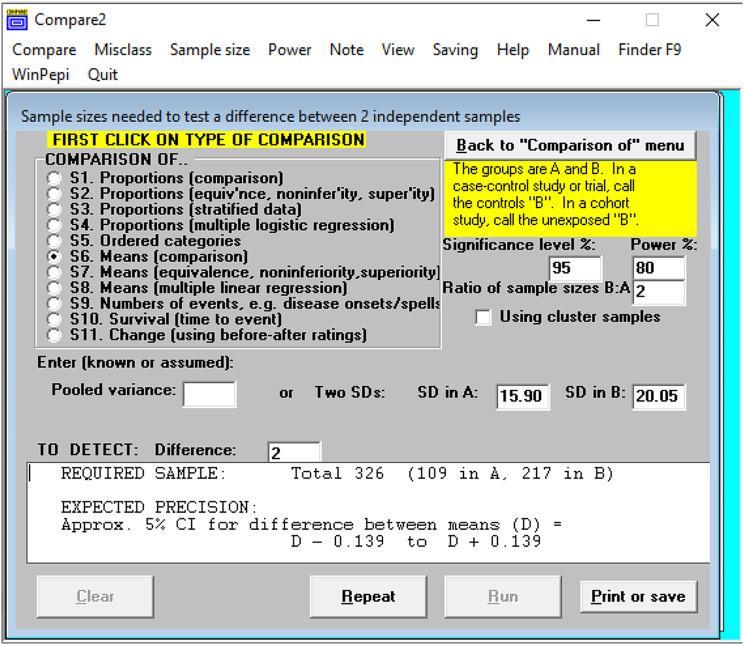The image size is (744, 645).
Task: Open the Compare menu
Action: click(43, 50)
